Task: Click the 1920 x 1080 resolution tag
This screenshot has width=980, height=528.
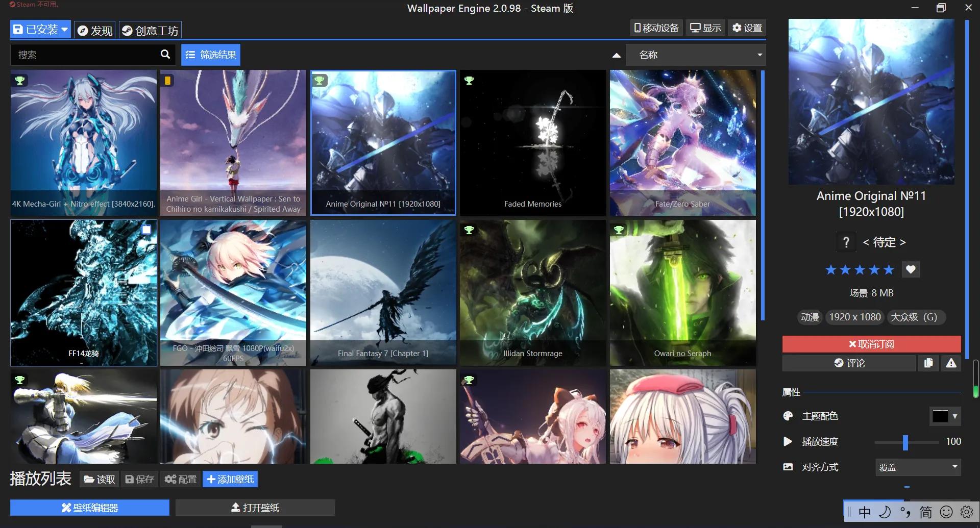Action: (855, 317)
